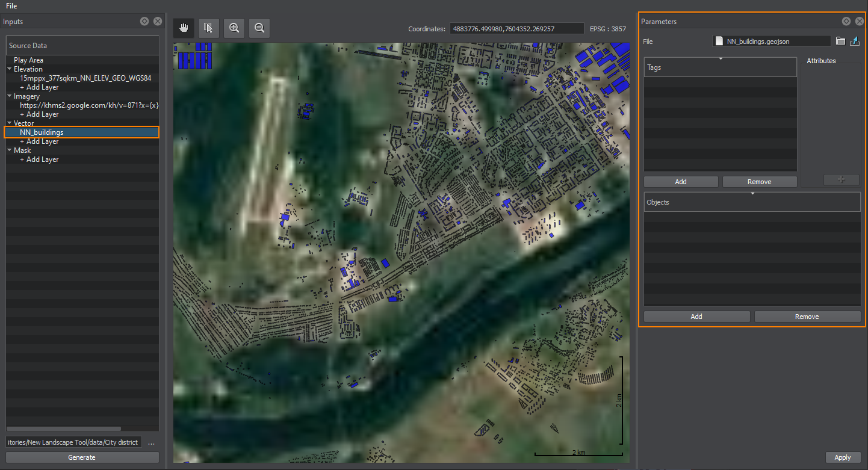The width and height of the screenshot is (868, 470).
Task: Select the Play Area item
Action: tap(28, 60)
